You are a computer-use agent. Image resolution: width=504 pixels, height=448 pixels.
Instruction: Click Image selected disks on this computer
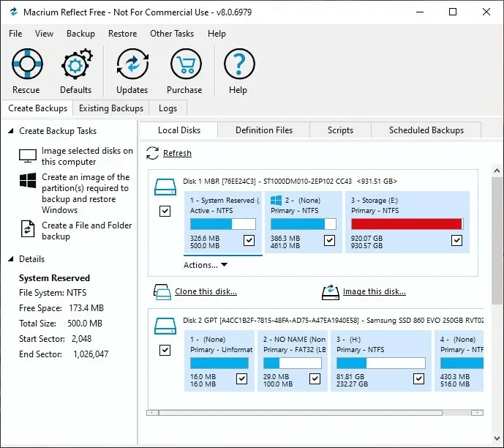pos(87,156)
